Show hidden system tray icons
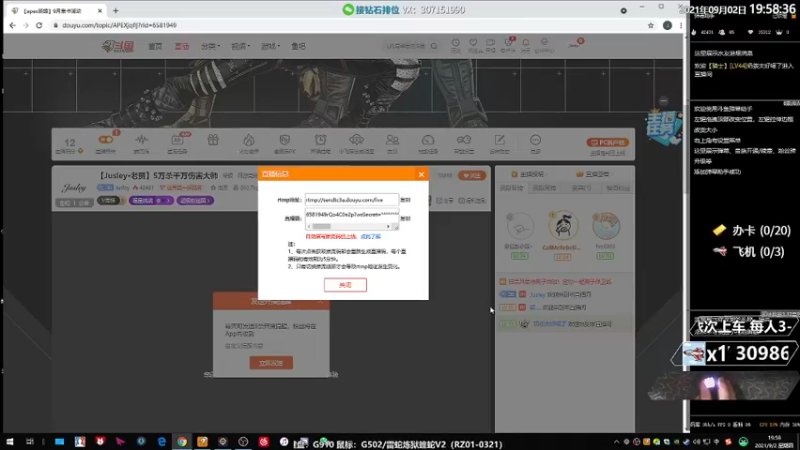 click(x=616, y=442)
